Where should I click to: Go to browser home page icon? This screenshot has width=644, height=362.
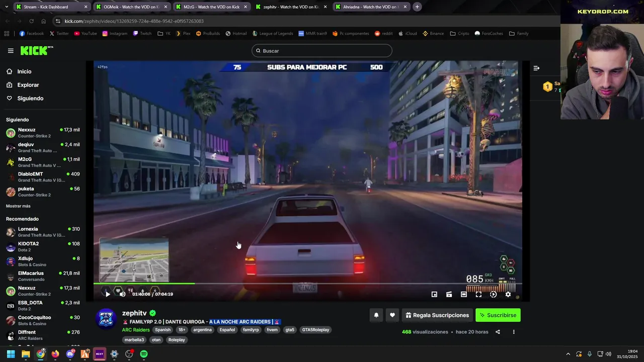[x=43, y=21]
